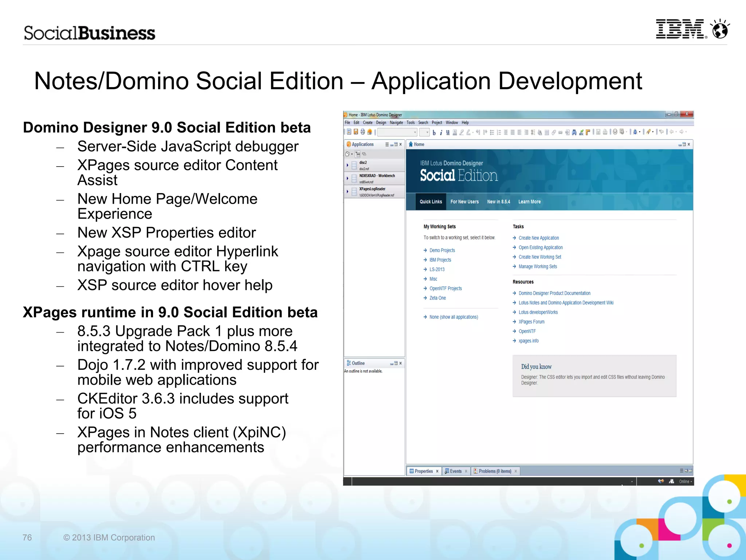The image size is (746, 560).
Task: Open the Design menu
Action: tap(381, 123)
